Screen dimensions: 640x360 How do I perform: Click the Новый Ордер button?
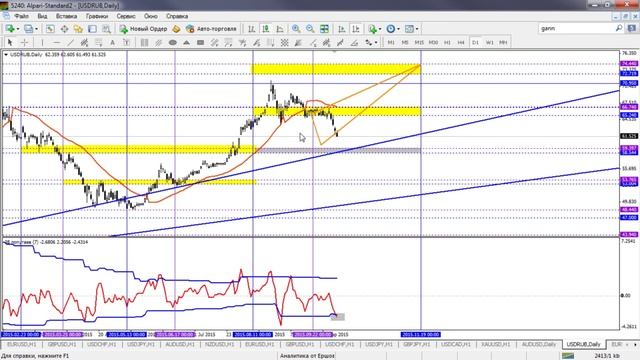pyautogui.click(x=144, y=29)
